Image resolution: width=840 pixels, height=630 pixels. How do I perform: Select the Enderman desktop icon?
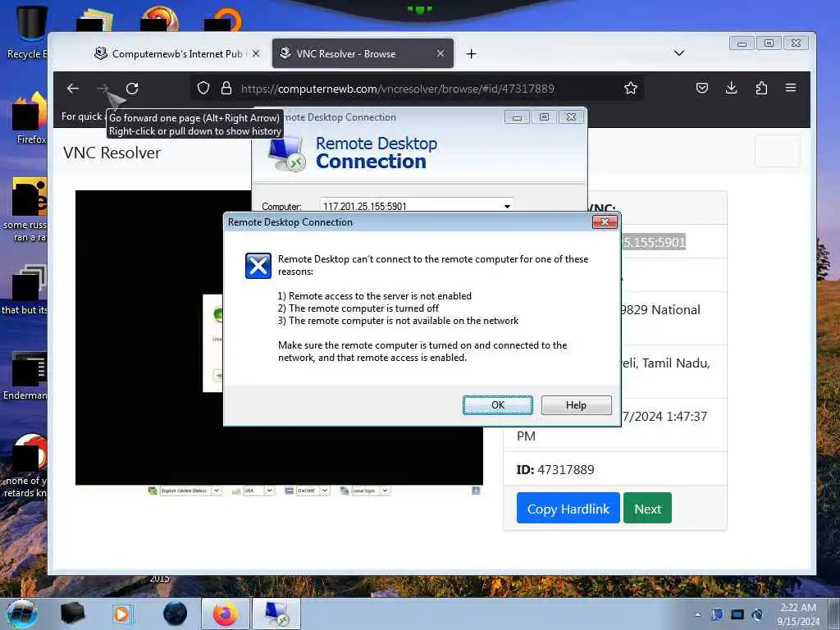click(25, 375)
